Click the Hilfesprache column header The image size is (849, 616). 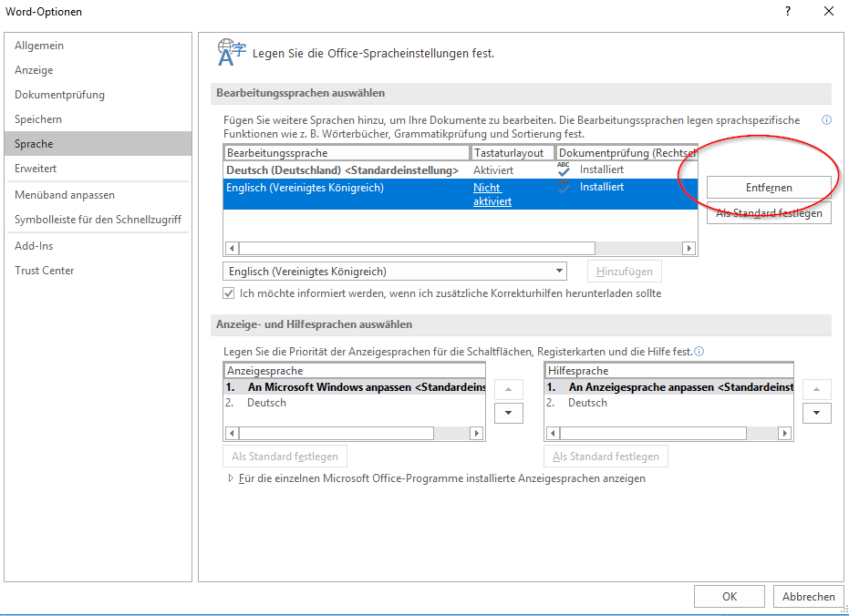[668, 371]
